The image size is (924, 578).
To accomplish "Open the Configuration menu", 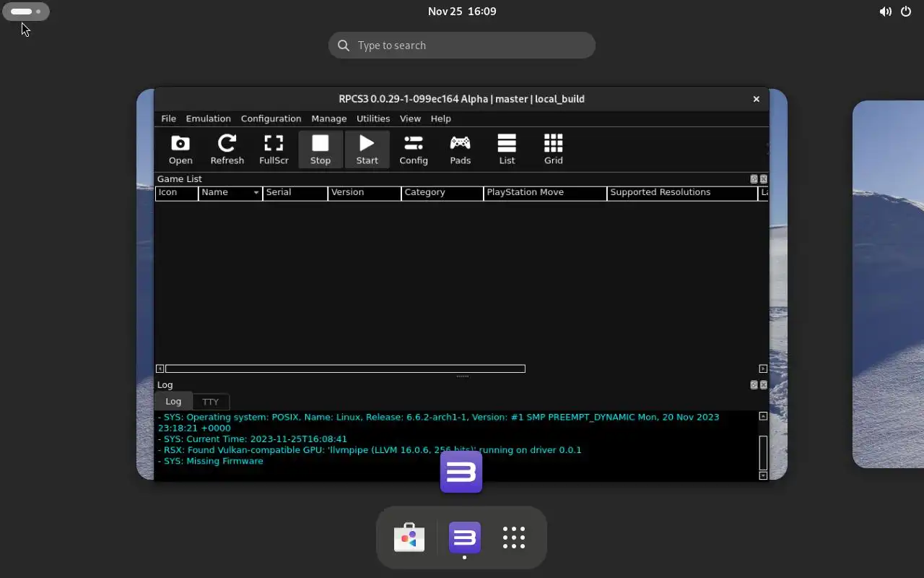I will point(271,118).
